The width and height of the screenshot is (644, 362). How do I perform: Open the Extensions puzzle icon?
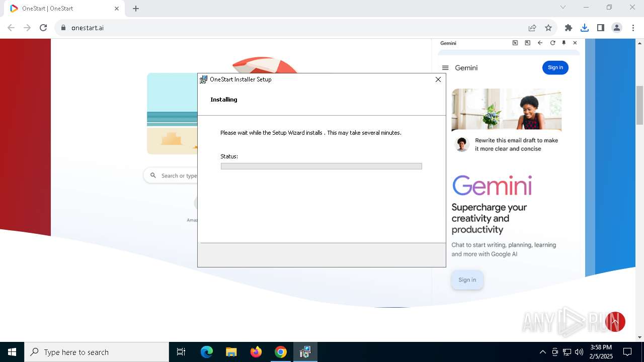pyautogui.click(x=569, y=28)
